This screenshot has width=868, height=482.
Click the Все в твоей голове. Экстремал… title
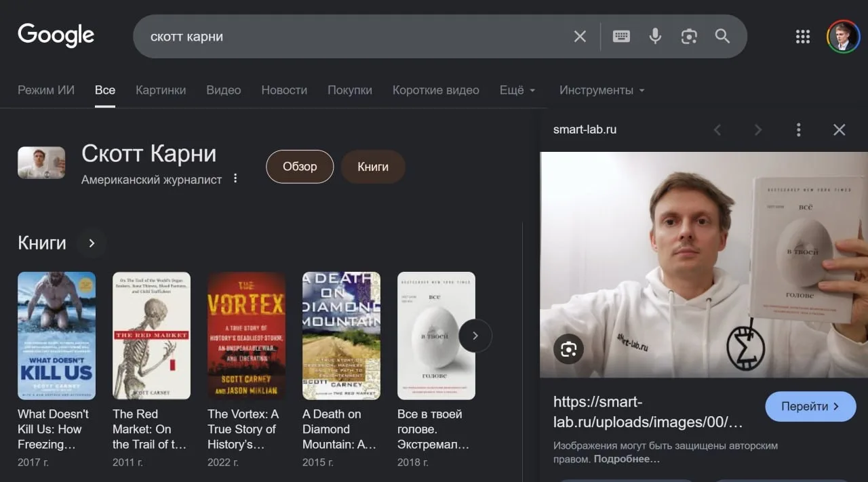[x=433, y=429]
